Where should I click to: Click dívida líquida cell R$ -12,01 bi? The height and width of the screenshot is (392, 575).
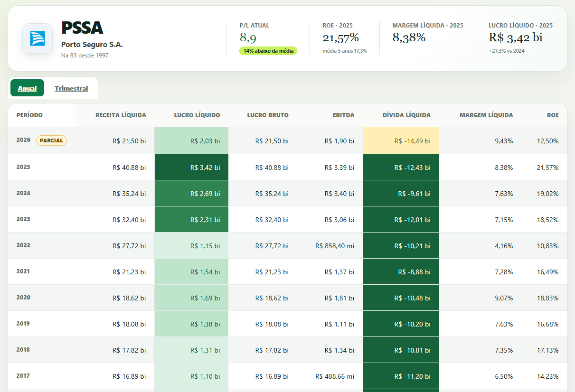(x=401, y=219)
